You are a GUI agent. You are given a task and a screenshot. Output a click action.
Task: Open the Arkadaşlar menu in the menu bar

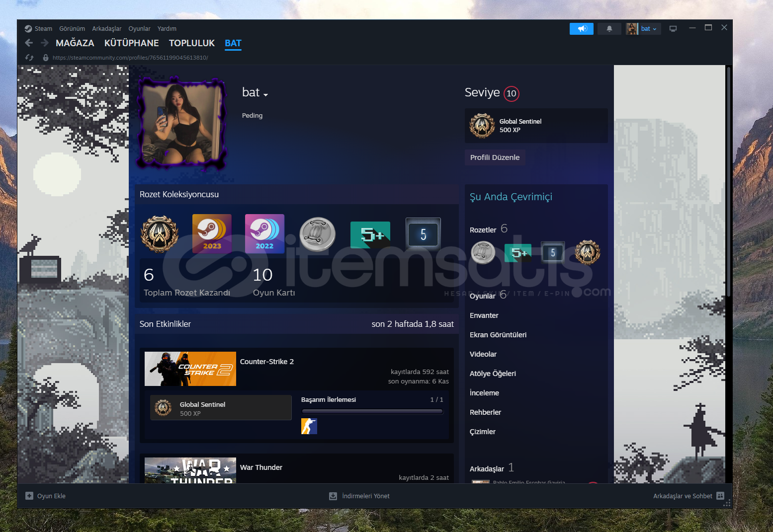[x=106, y=29]
